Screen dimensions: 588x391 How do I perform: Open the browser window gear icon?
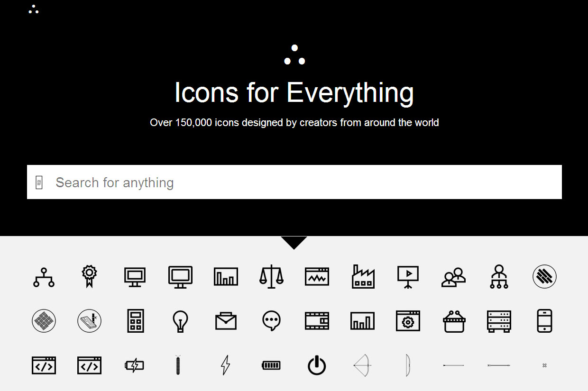coord(408,321)
